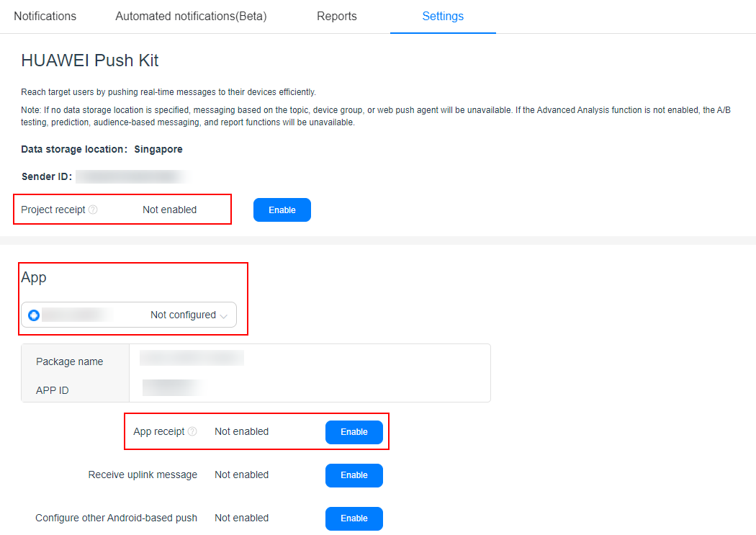756x535 pixels.
Task: Click the Note about data storage location
Action: click(376, 116)
